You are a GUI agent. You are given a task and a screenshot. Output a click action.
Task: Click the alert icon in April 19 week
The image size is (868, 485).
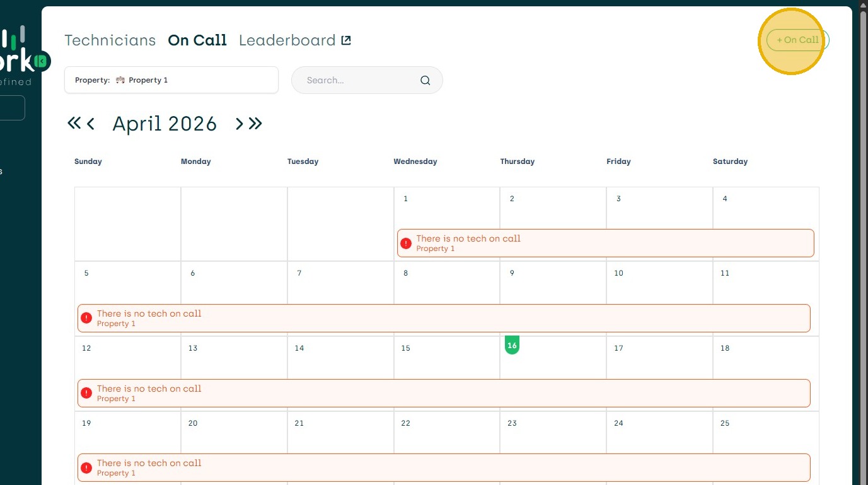coord(86,468)
